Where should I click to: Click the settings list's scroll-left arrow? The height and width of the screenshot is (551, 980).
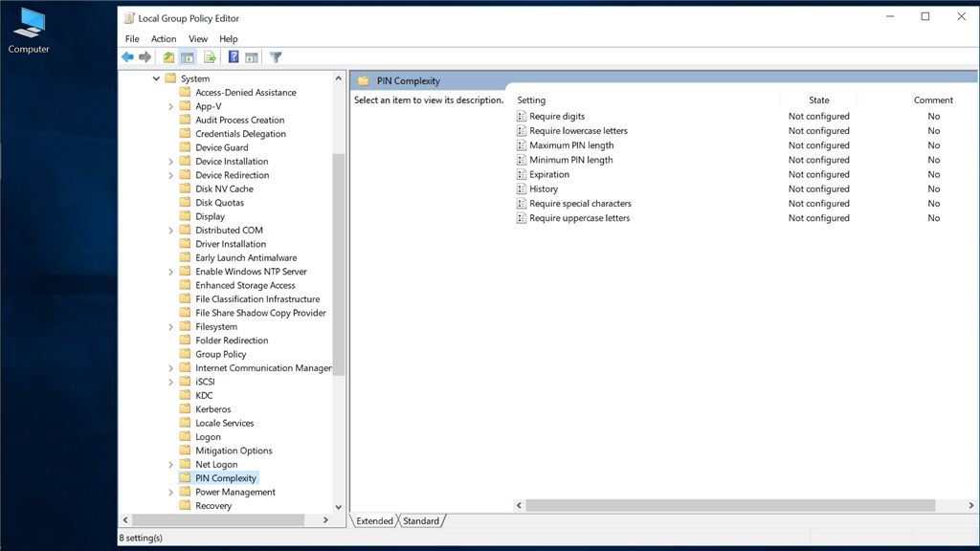coord(519,505)
